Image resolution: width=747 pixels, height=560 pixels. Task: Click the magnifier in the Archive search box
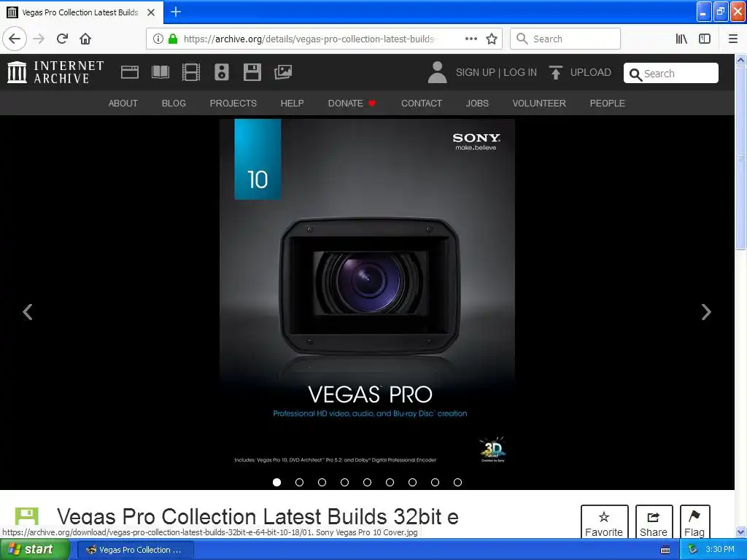(635, 74)
